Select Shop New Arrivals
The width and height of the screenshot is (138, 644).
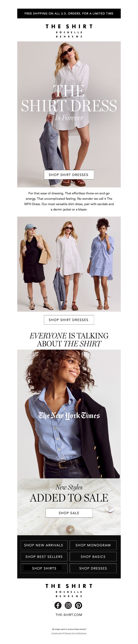click(x=44, y=545)
